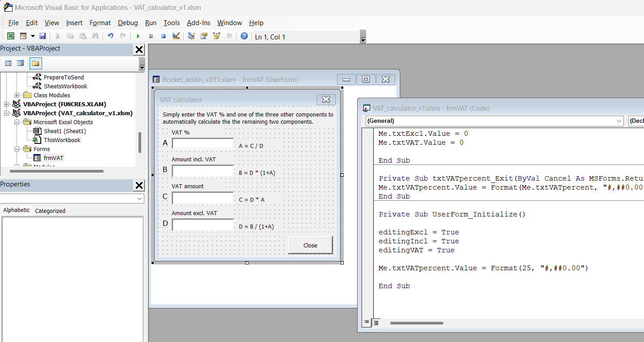Click the Close button on the VAT form
Viewport: 644px width, 342px height.
310,245
